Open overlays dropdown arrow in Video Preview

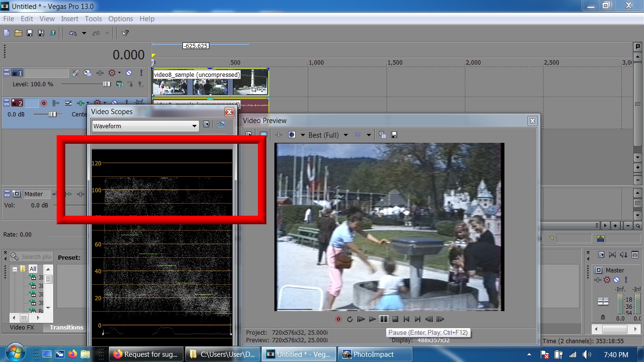pyautogui.click(x=369, y=135)
